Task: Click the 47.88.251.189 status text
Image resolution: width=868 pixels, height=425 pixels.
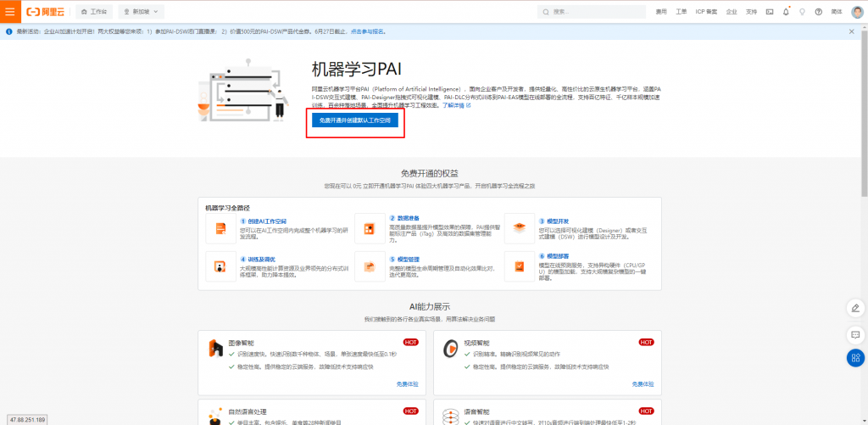Action: pyautogui.click(x=28, y=419)
